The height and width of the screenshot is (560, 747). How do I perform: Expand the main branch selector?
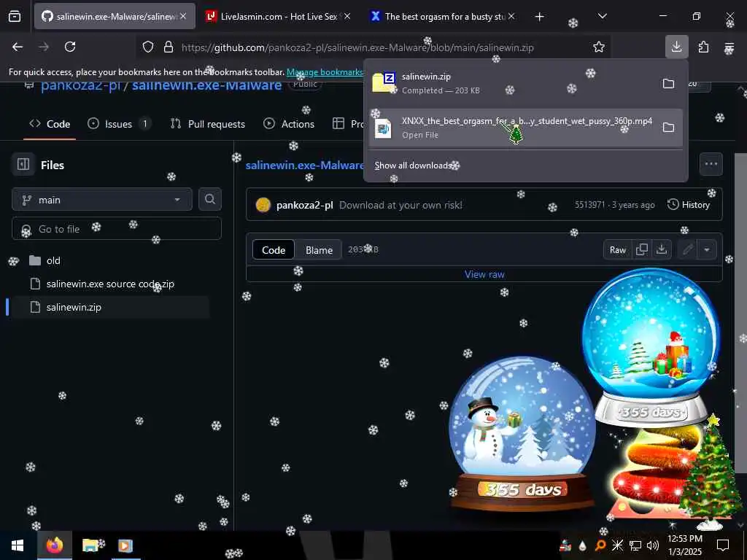coord(102,200)
